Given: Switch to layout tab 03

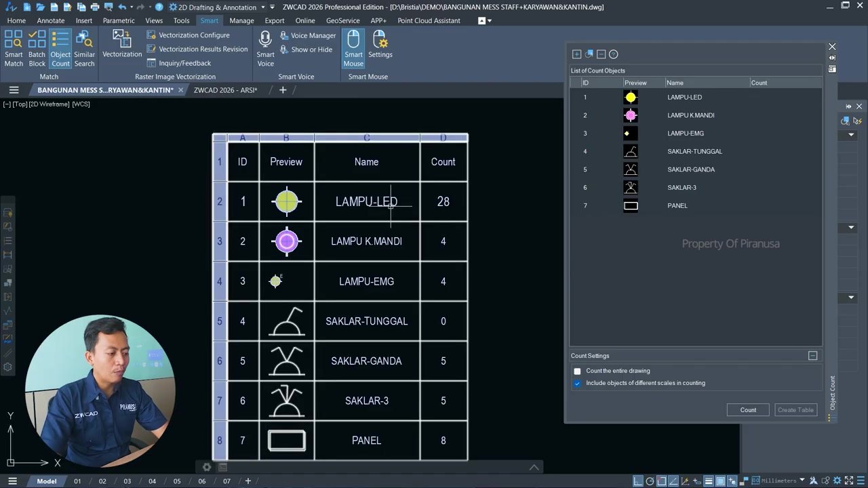Looking at the screenshot, I should point(127,481).
